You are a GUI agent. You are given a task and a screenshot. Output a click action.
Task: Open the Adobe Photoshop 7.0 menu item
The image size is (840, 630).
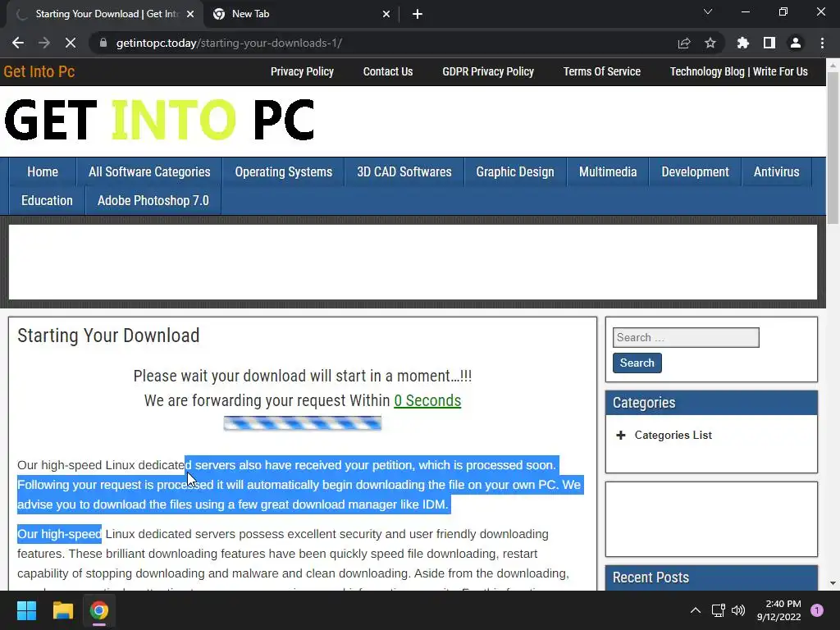pyautogui.click(x=153, y=201)
